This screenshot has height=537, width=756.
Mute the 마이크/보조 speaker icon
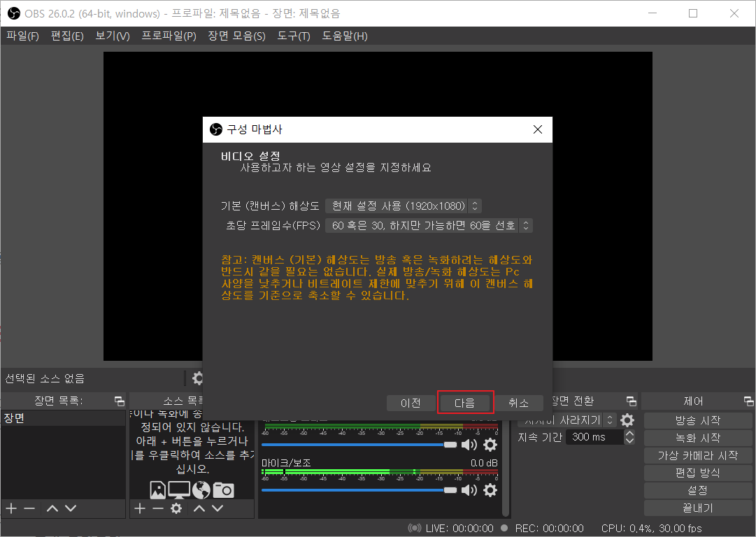pos(469,490)
